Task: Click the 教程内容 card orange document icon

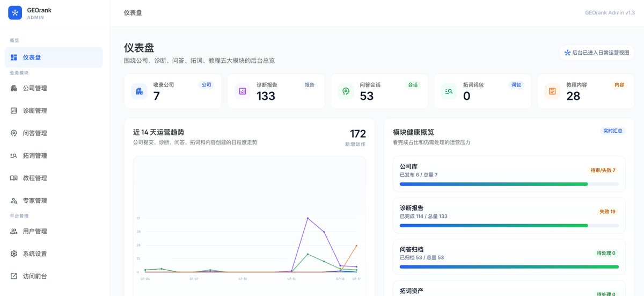Action: click(x=552, y=91)
